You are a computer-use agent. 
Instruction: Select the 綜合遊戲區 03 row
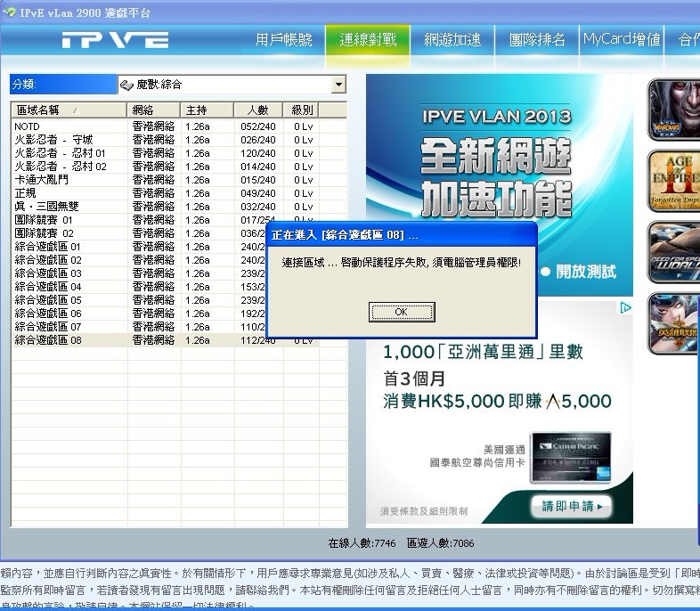coord(139,273)
